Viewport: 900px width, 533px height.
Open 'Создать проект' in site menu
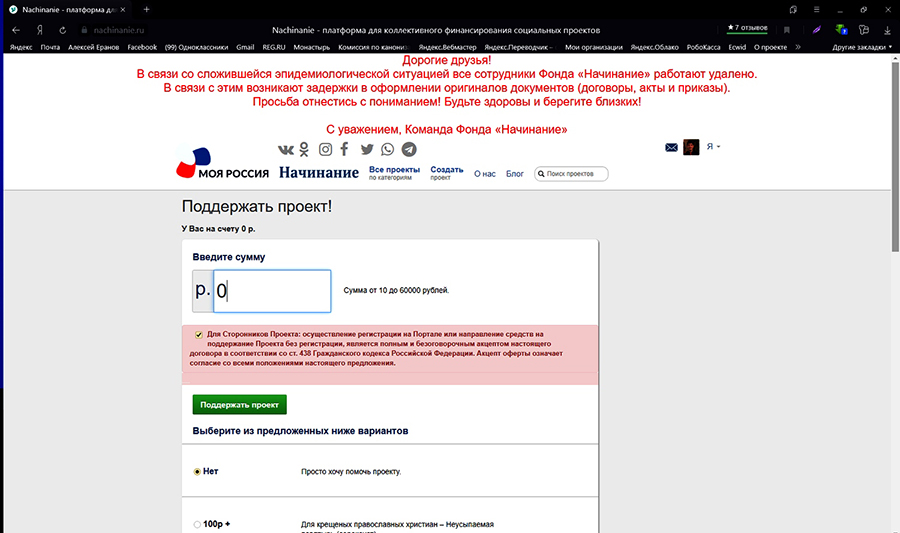[x=447, y=173]
